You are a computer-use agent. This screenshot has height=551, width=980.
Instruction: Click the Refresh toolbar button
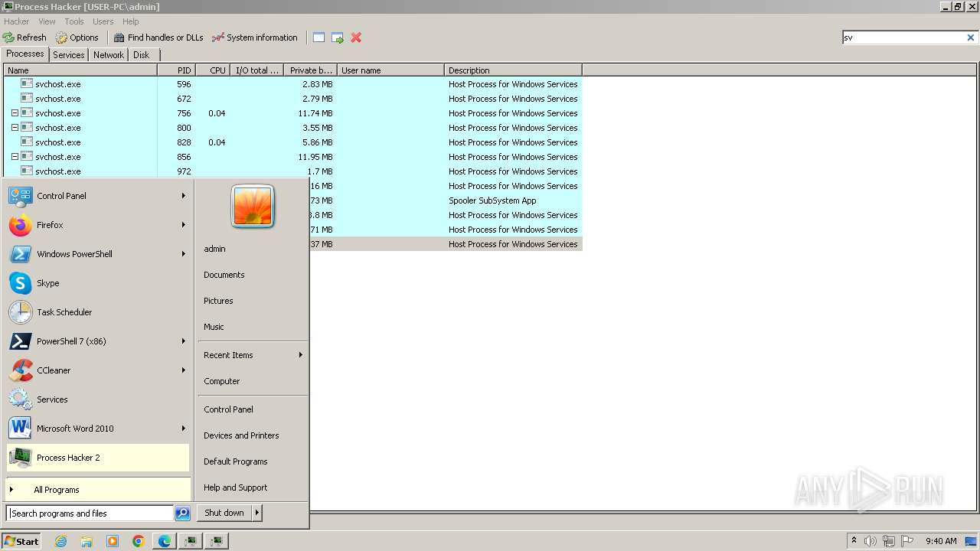coord(24,37)
